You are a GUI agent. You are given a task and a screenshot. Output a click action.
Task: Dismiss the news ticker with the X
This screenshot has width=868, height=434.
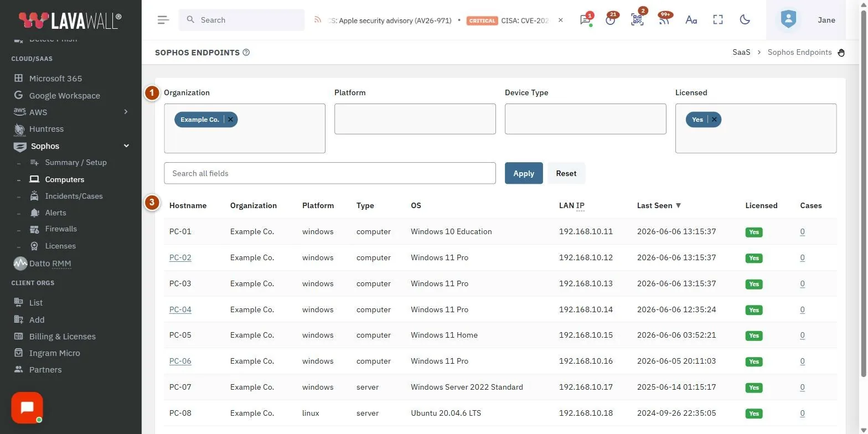click(560, 20)
